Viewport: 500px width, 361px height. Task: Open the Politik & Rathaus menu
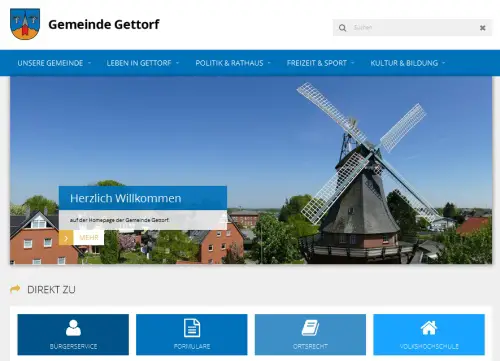229,63
